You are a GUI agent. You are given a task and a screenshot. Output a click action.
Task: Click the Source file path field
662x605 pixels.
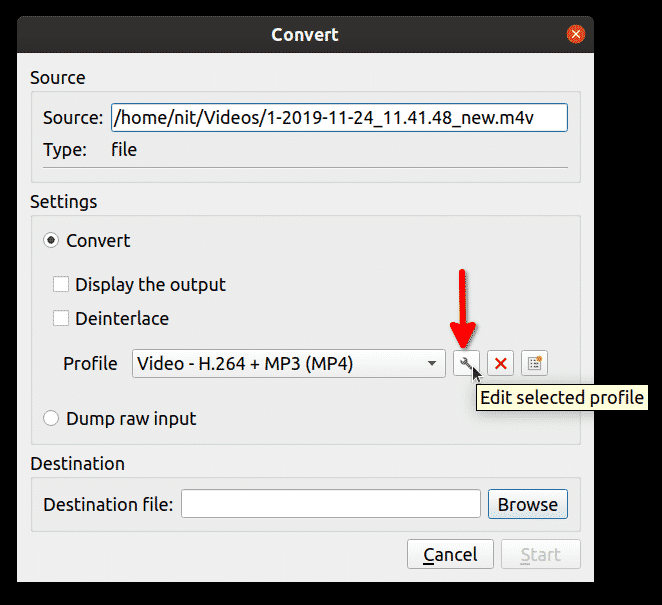[x=339, y=118]
